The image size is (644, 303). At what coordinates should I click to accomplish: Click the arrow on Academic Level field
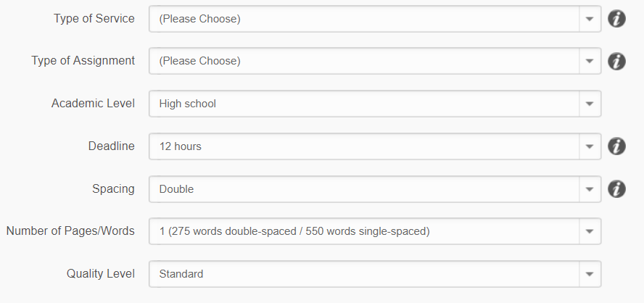[590, 104]
